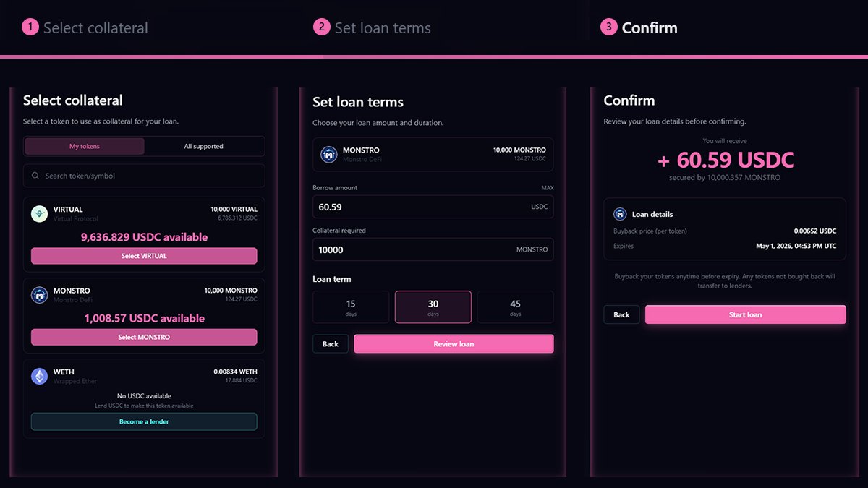
Task: Click the MONSTRO icon beside Loan details
Action: pos(620,214)
